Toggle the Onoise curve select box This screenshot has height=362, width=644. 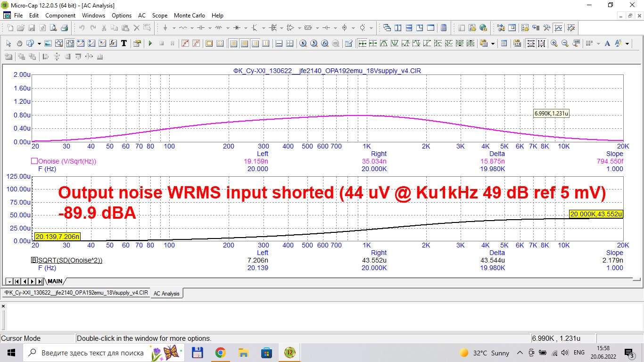point(34,161)
